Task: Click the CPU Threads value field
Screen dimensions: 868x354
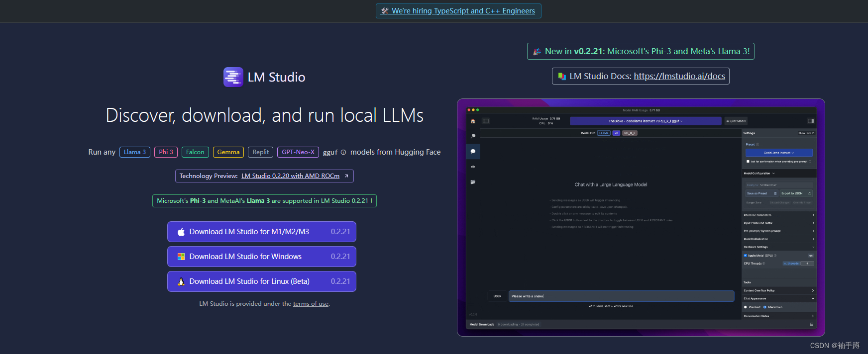Action: (807, 264)
